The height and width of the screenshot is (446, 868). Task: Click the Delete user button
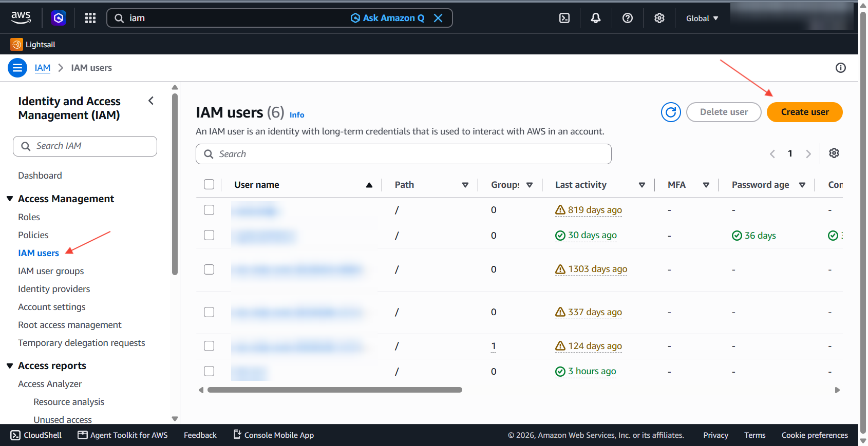tap(724, 112)
